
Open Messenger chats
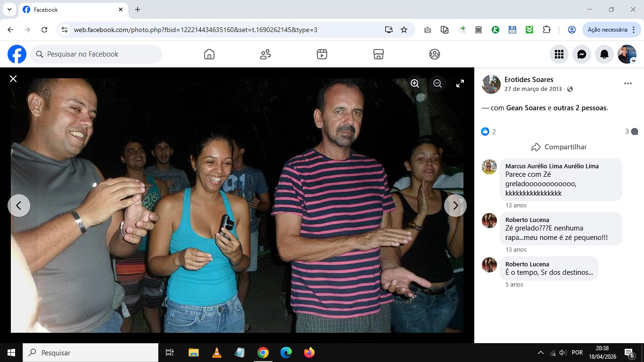[x=582, y=54]
